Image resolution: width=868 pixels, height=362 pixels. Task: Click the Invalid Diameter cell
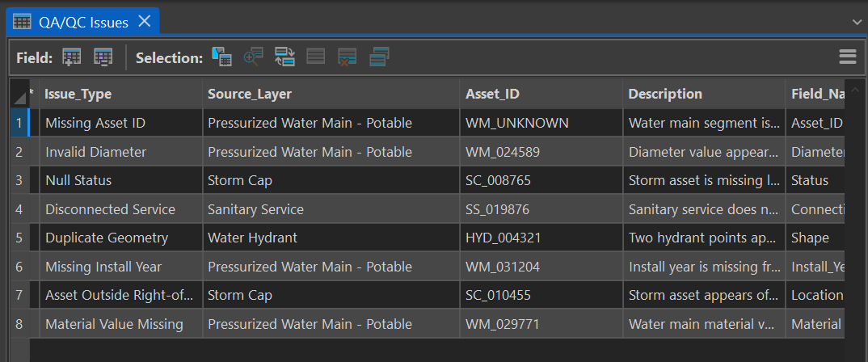point(120,152)
